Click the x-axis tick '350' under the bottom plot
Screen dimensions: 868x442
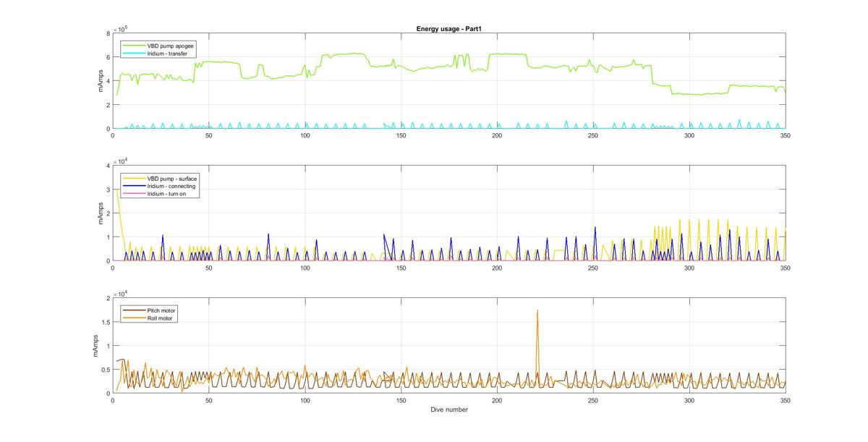point(785,400)
